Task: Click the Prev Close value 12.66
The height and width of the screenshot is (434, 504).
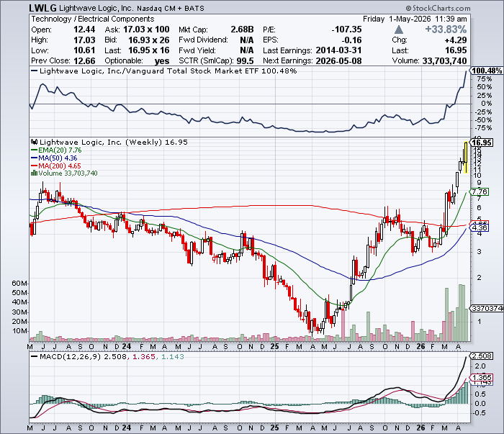Action: (x=84, y=60)
